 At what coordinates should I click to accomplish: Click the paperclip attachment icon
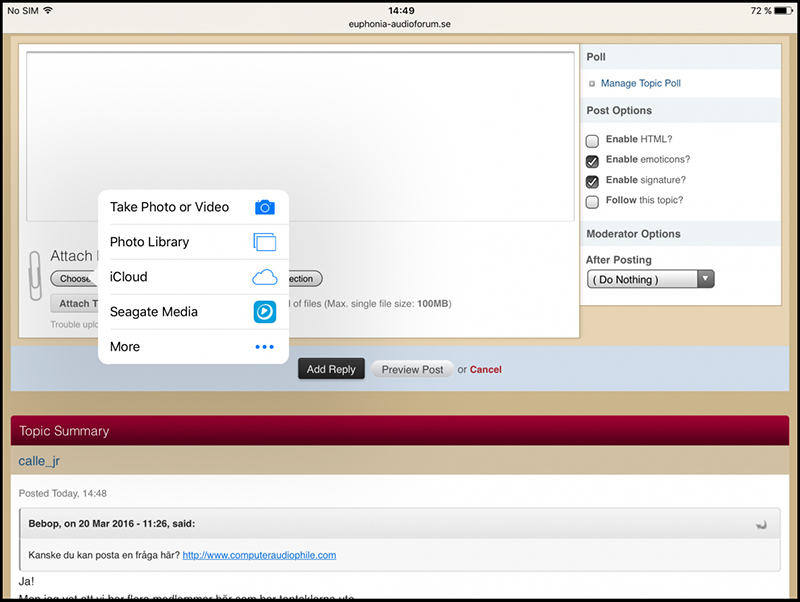[x=36, y=271]
